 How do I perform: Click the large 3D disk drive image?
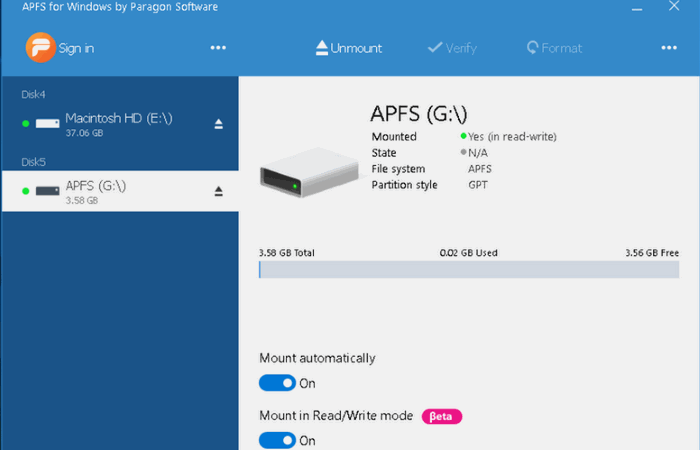pyautogui.click(x=309, y=173)
